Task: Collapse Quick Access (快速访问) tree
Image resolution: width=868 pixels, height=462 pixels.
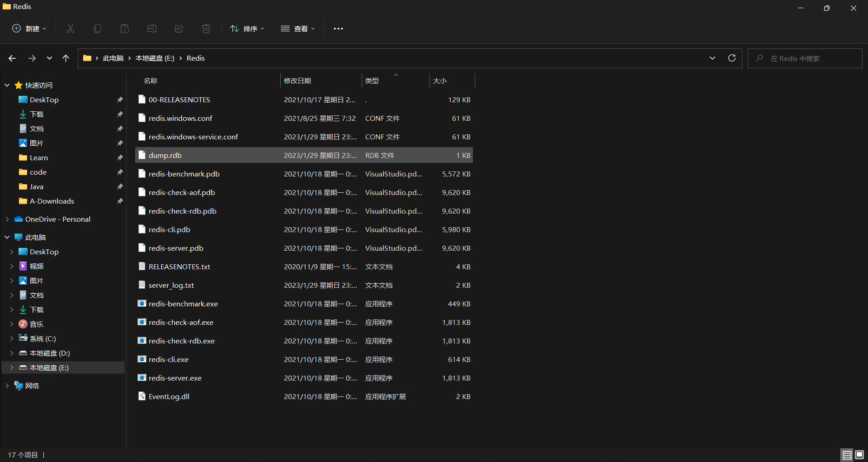Action: (x=7, y=85)
